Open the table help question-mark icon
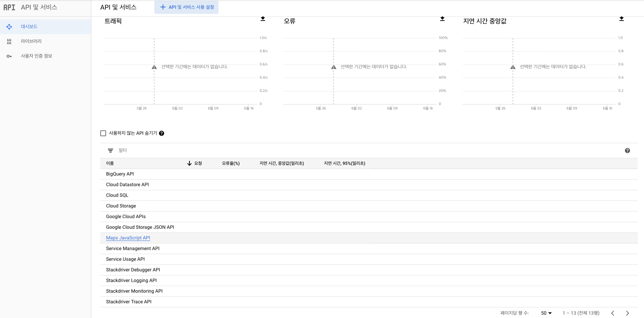The width and height of the screenshot is (644, 318). (x=627, y=151)
